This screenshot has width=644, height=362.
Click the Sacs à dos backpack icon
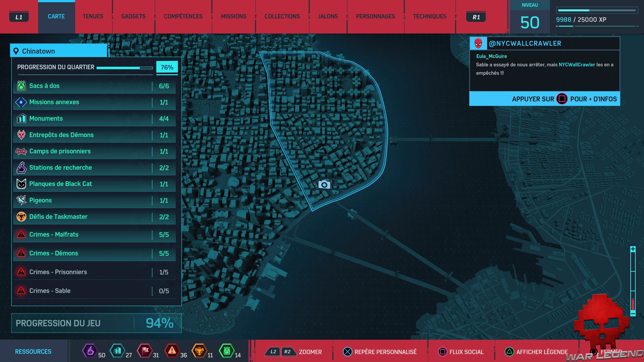pos(21,86)
